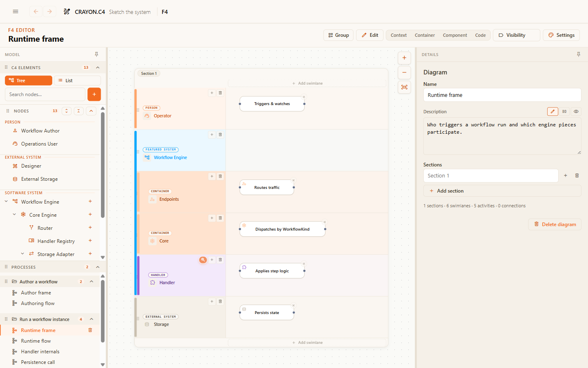Add child to Workflow Engine node
Image resolution: width=588 pixels, height=368 pixels.
coord(90,202)
